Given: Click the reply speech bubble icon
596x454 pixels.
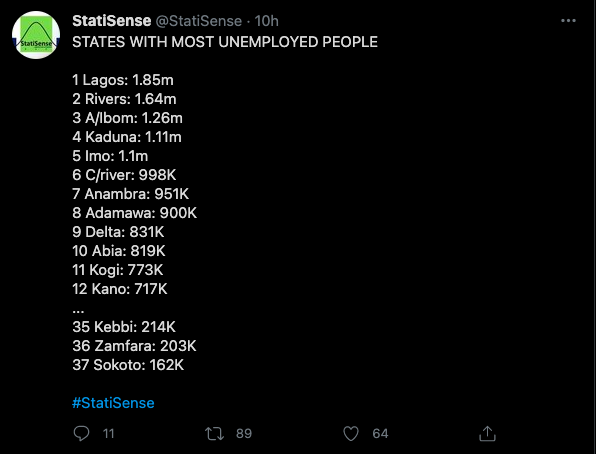Looking at the screenshot, I should coord(81,433).
